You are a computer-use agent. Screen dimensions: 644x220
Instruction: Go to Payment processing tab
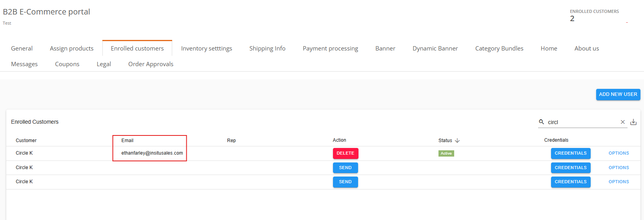pos(330,49)
